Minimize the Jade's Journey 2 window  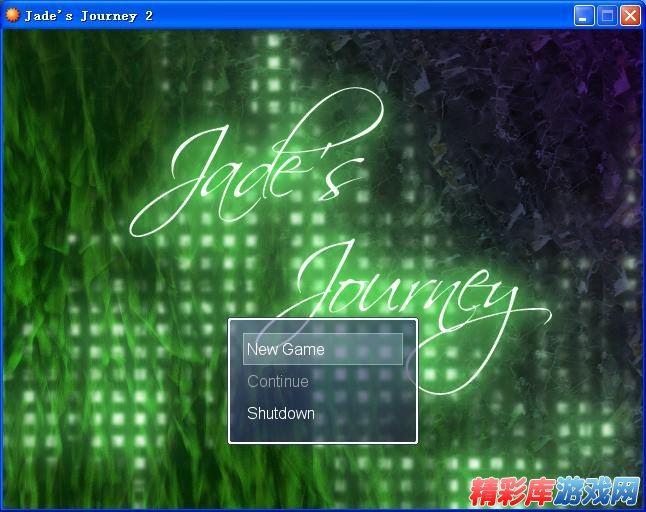click(x=584, y=15)
